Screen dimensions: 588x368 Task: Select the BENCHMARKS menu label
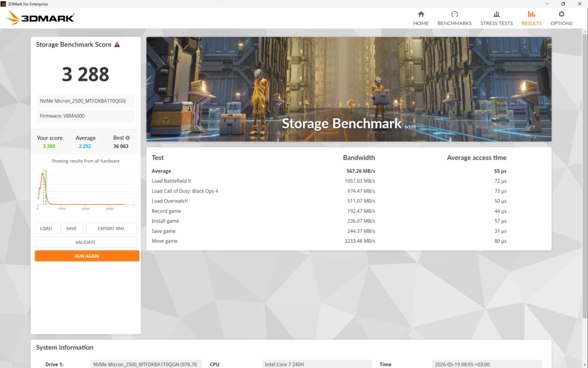(455, 24)
